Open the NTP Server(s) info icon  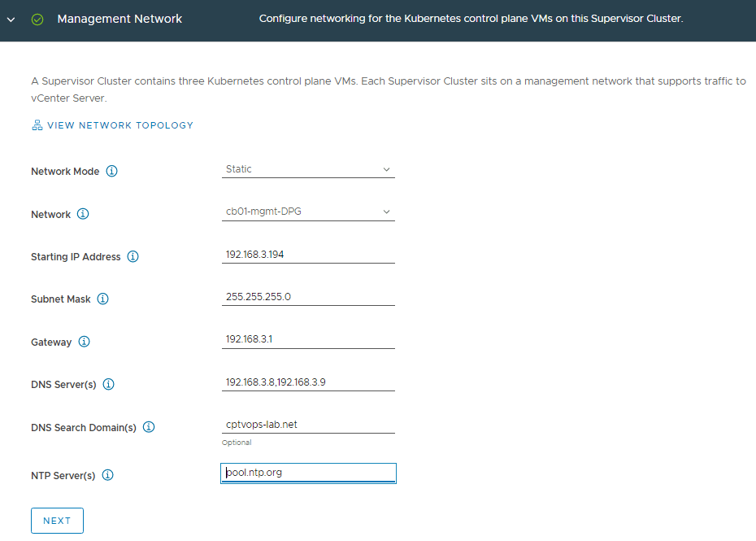point(108,475)
